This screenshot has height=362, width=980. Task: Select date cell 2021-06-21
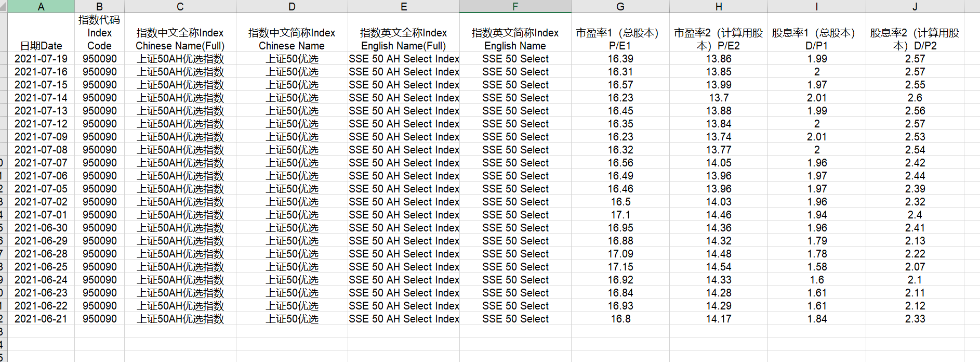tap(41, 319)
